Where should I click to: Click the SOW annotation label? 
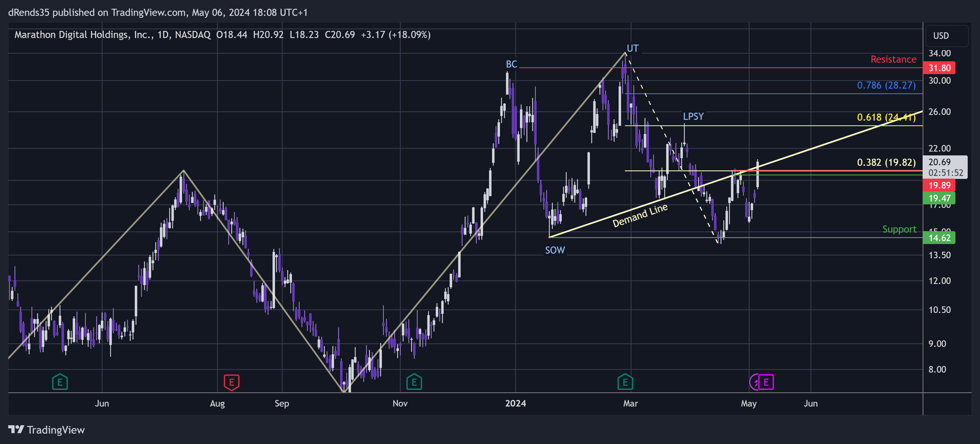[x=555, y=250]
